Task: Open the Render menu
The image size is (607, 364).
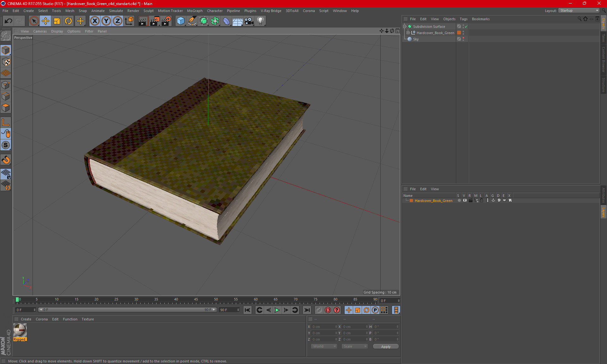Action: [133, 11]
